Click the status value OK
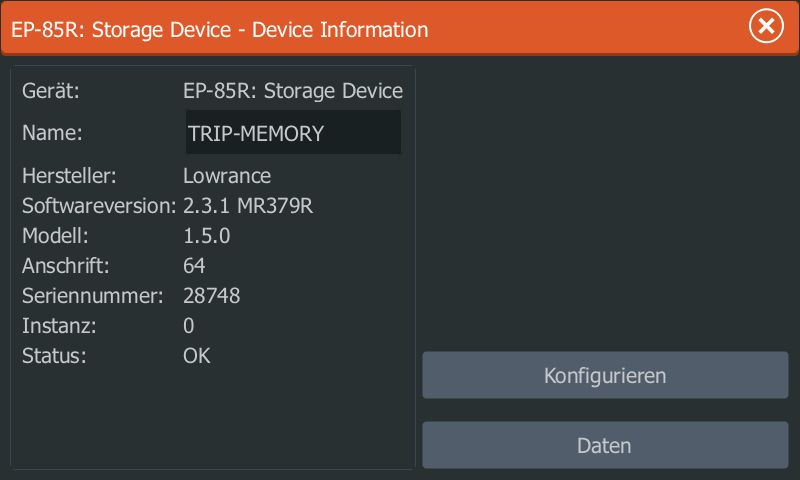The image size is (800, 480). [x=197, y=356]
